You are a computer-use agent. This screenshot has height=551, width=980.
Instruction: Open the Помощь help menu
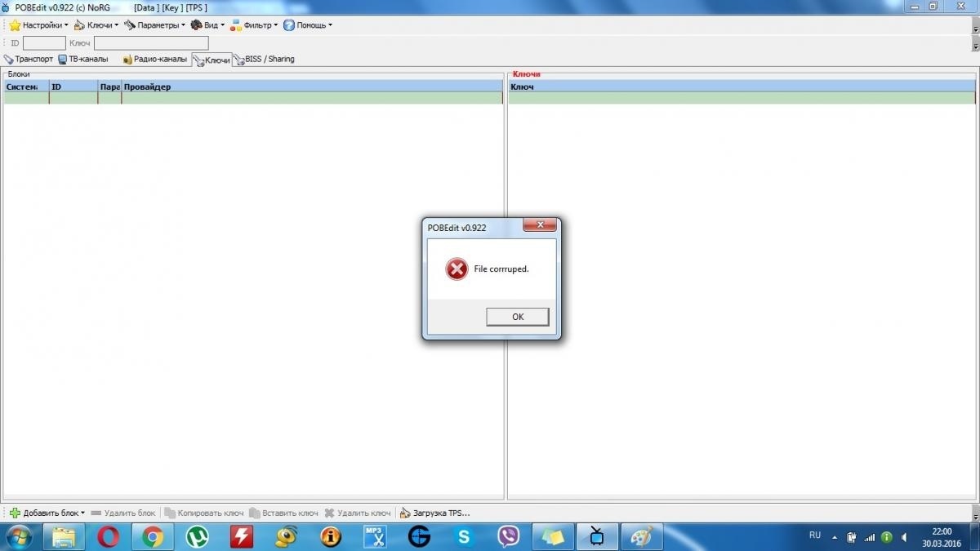[x=308, y=25]
